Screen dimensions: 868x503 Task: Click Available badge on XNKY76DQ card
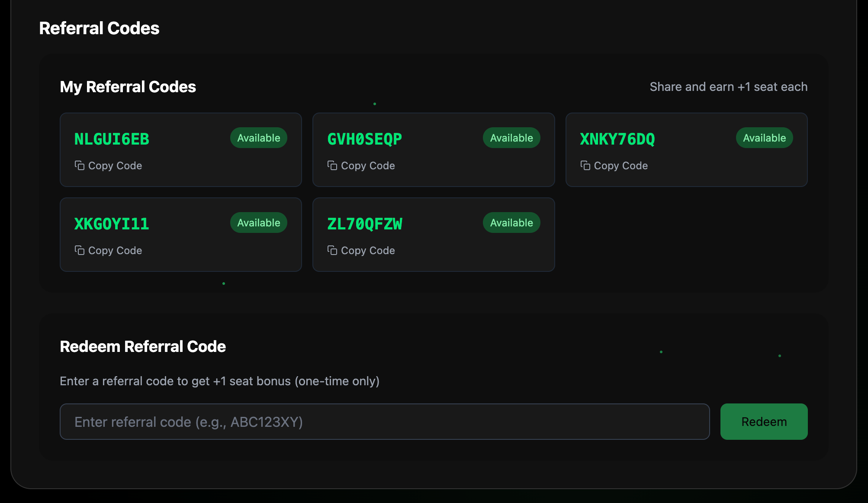click(x=764, y=138)
